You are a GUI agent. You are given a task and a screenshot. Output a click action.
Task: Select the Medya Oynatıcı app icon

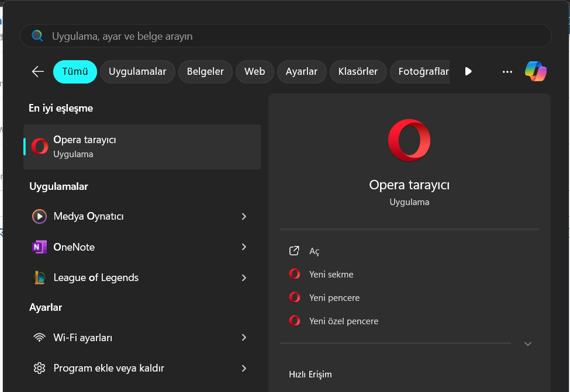point(39,216)
